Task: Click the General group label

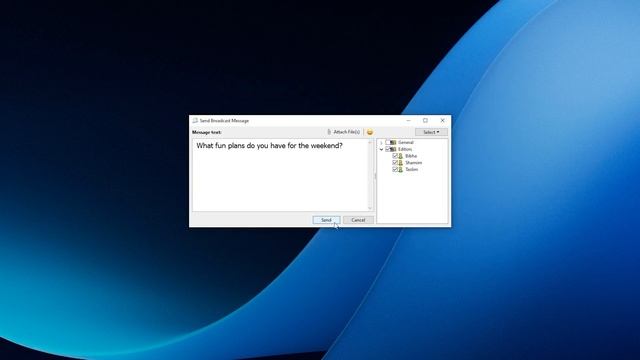Action: tap(406, 142)
